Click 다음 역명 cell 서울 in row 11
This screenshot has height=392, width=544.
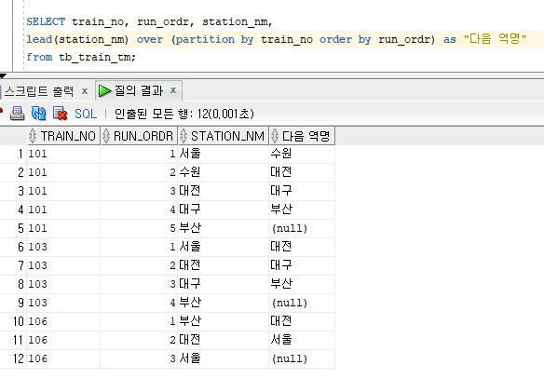click(302, 340)
